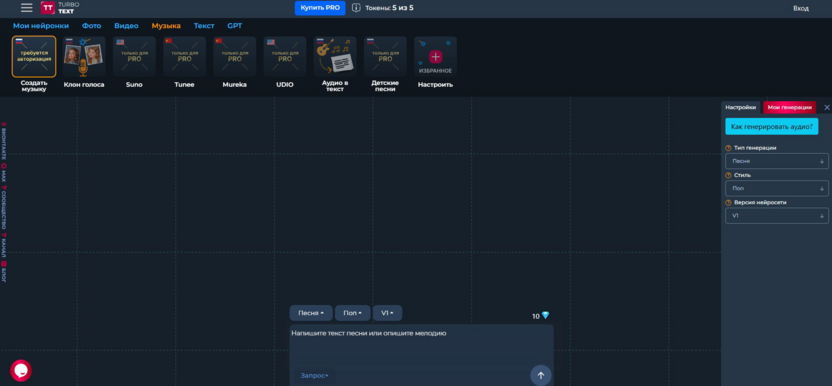Switch to the Мои нейронки tab
Image resolution: width=832 pixels, height=386 pixels.
(x=41, y=25)
